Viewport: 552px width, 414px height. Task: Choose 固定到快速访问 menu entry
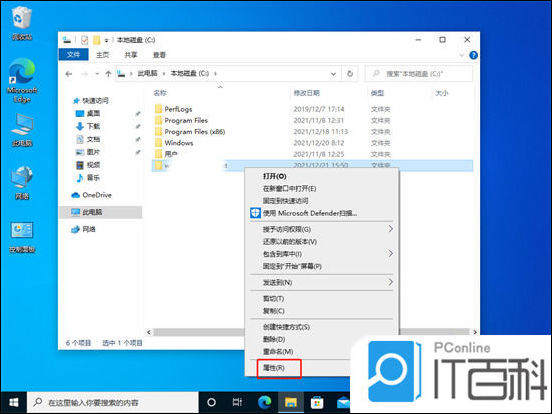(x=322, y=201)
